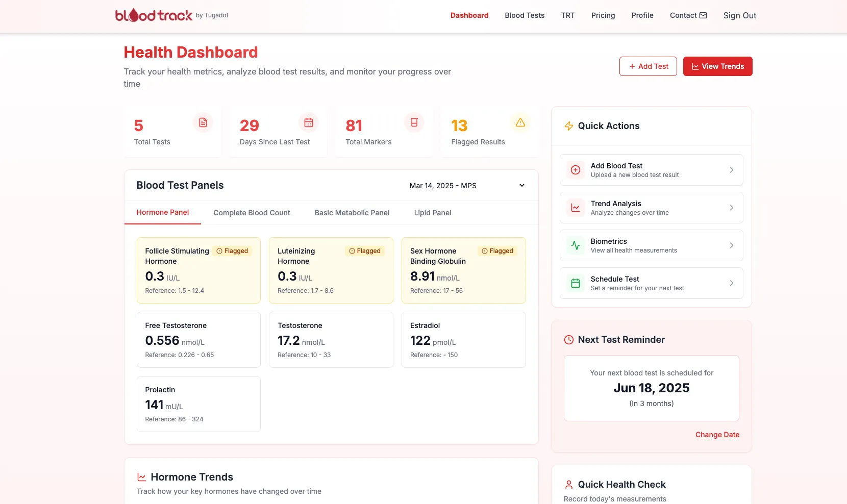Click Flagged badge on Sex Hormone Binding Globulin

point(497,251)
